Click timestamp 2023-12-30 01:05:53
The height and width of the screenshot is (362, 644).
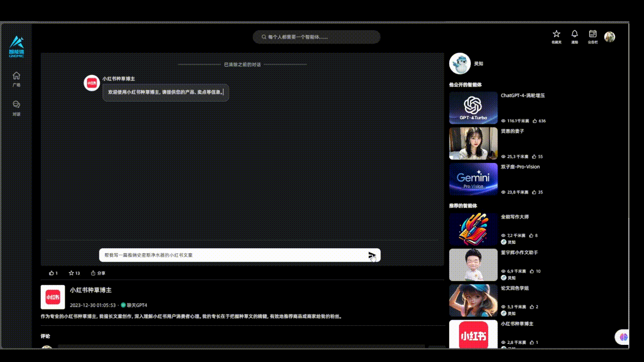[93, 305]
